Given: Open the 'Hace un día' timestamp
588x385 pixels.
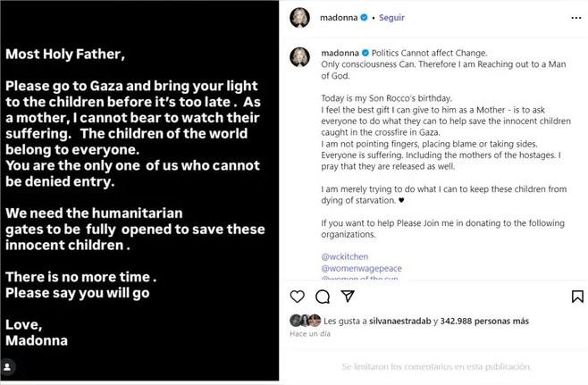Looking at the screenshot, I should (308, 333).
